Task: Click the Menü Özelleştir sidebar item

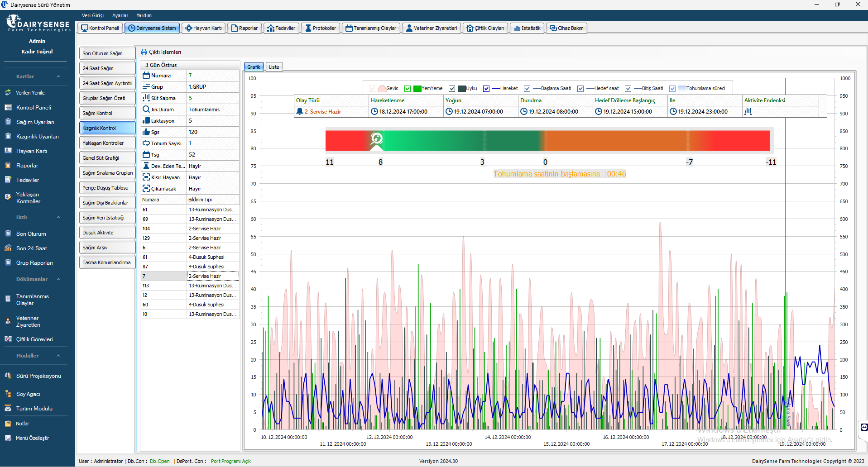Action: (32, 438)
